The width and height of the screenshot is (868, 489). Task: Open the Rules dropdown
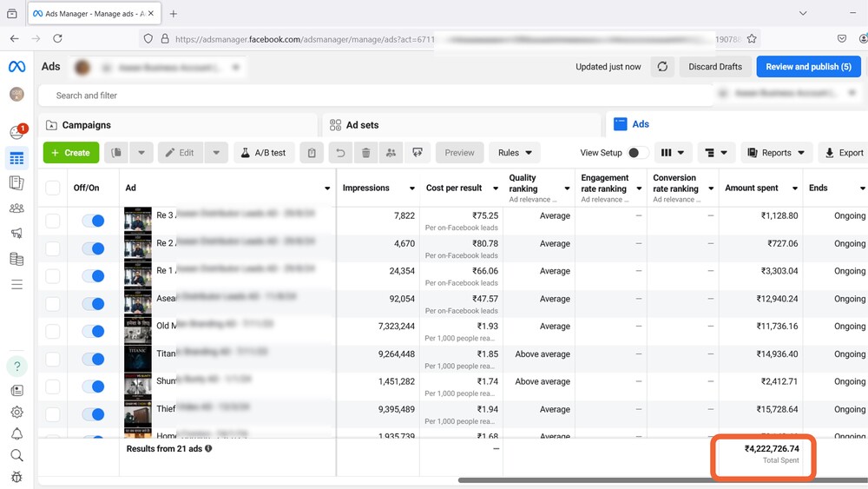514,153
